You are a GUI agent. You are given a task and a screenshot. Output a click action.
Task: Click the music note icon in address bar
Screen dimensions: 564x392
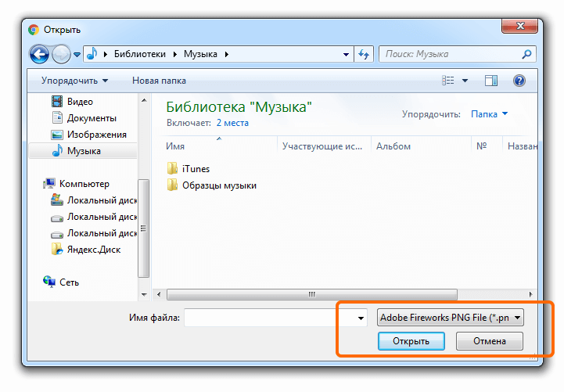(92, 54)
